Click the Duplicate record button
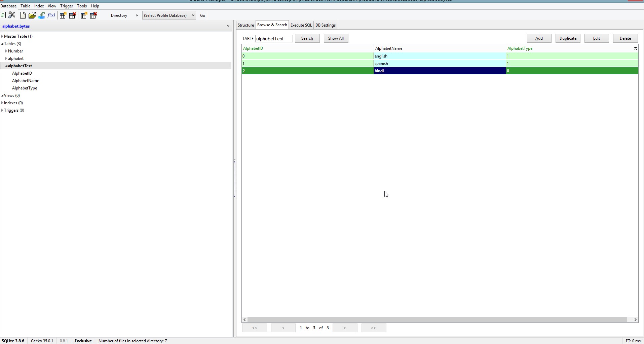Image resolution: width=644 pixels, height=344 pixels. [x=568, y=38]
